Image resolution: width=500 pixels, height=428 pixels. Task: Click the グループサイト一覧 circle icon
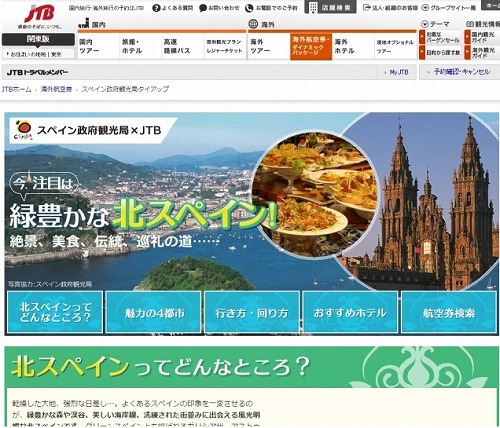tap(425, 7)
